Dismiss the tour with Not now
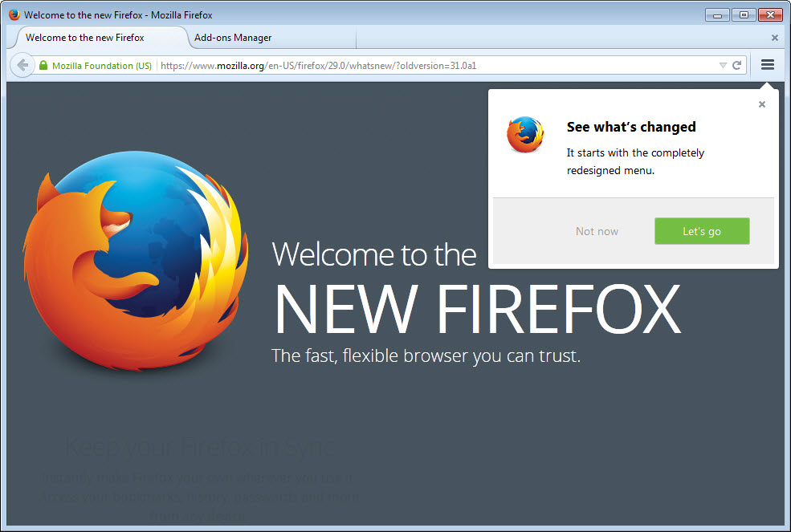This screenshot has width=791, height=532. point(597,231)
